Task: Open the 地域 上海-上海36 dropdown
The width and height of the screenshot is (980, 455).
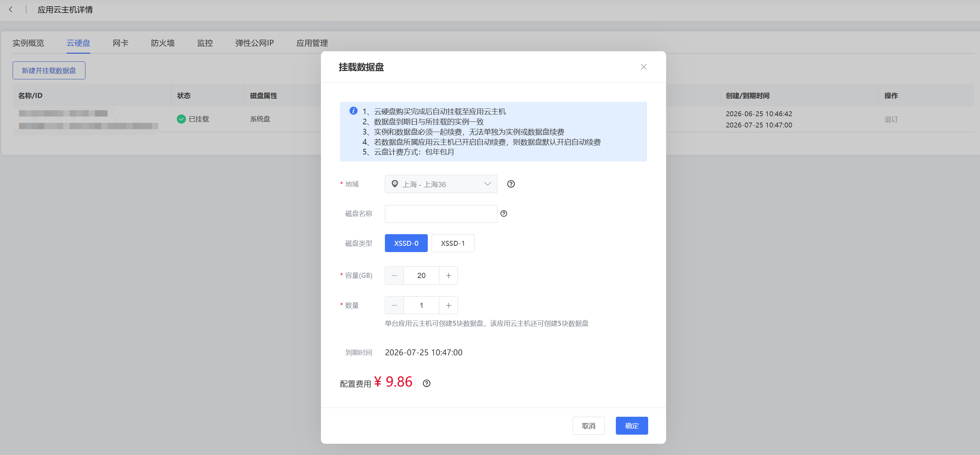Action: point(441,184)
